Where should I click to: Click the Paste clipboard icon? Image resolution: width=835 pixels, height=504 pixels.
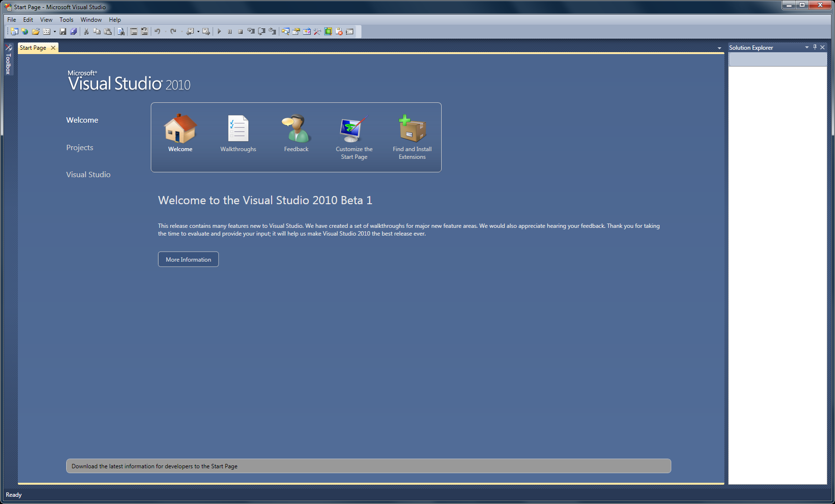pyautogui.click(x=108, y=31)
